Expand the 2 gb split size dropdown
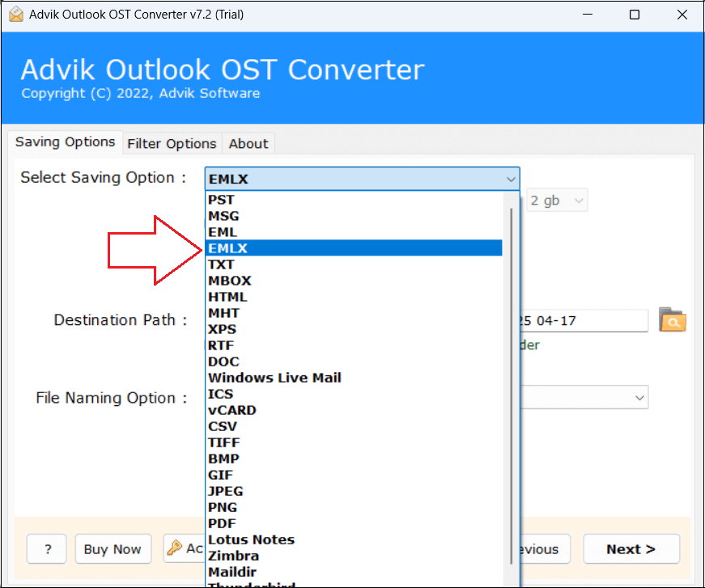This screenshot has width=705, height=588. click(x=557, y=201)
